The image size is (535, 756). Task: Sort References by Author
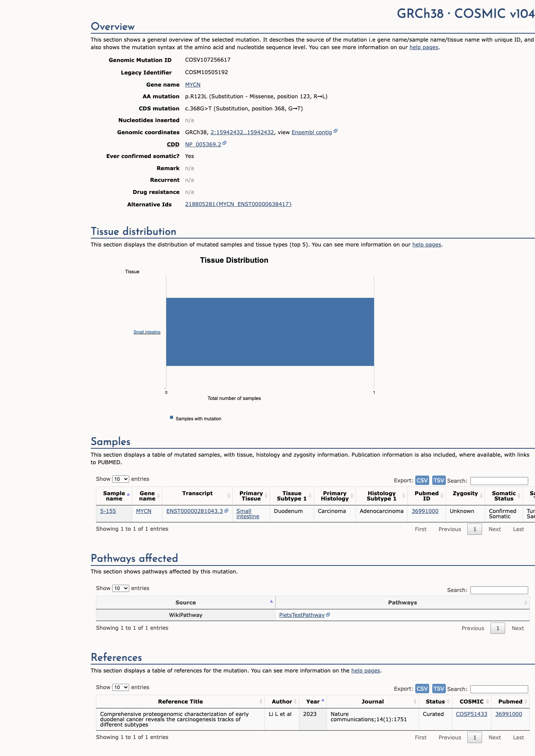282,702
